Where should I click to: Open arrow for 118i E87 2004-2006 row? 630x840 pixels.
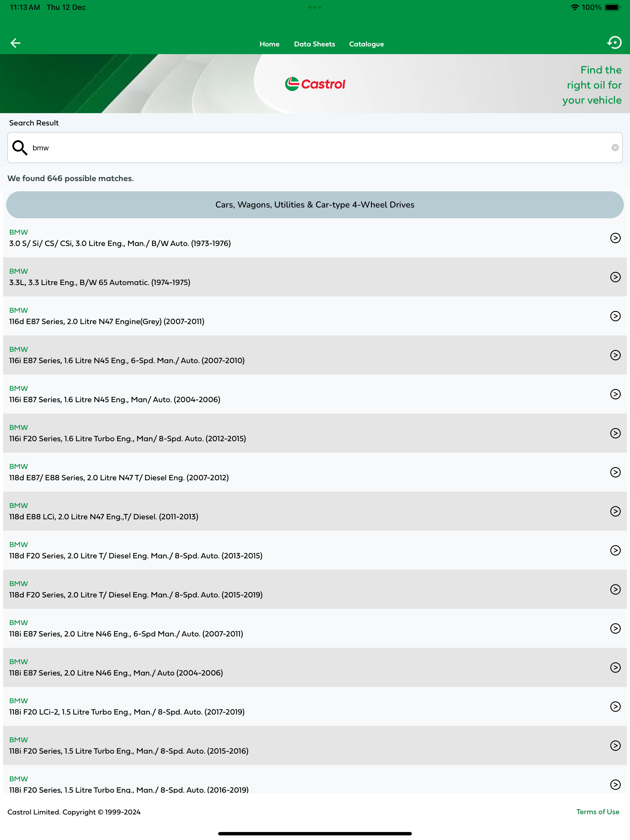coord(615,668)
